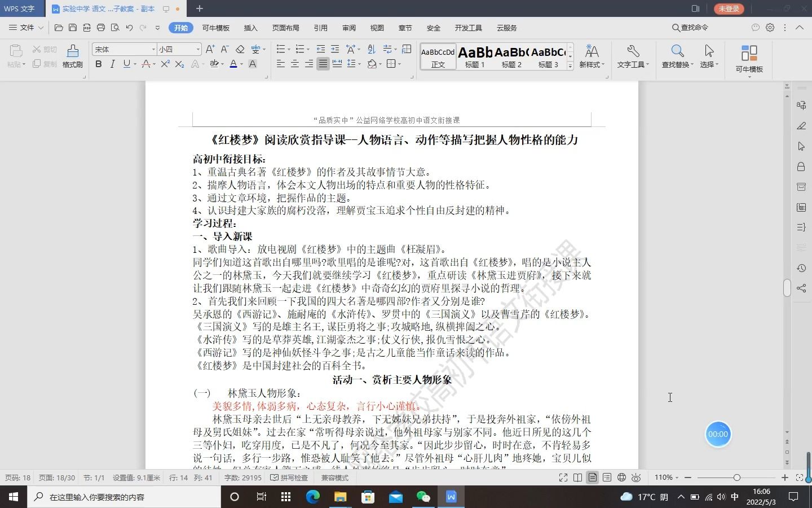Click 拼写检查 in status bar
Viewport: 812px width, 508px height.
[289, 478]
